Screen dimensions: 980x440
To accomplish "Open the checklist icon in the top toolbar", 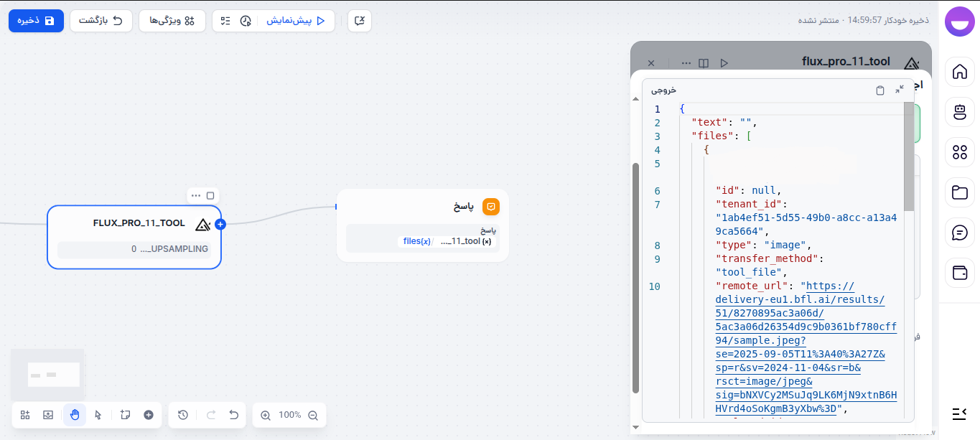I will [x=225, y=21].
